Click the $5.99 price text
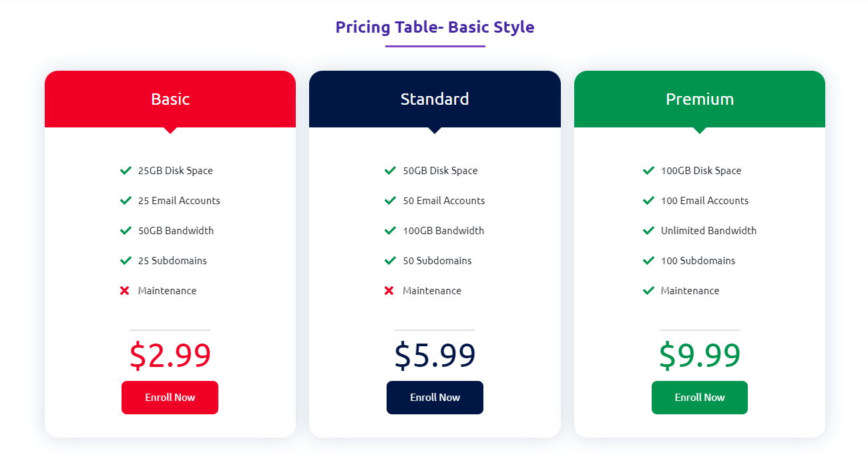The height and width of the screenshot is (467, 868). [x=435, y=356]
